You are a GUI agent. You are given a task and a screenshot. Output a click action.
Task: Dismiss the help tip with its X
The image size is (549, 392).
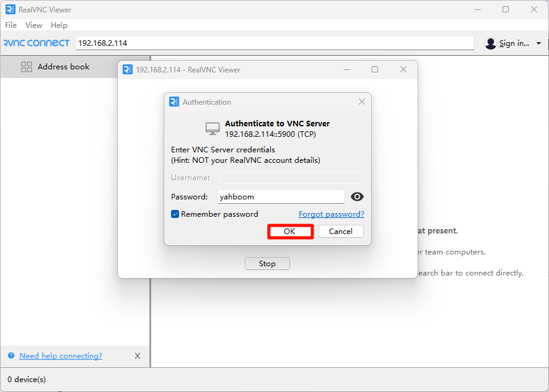coord(137,355)
